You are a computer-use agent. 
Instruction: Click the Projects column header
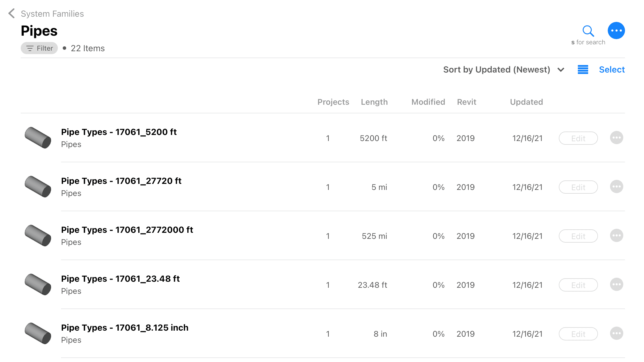click(333, 102)
